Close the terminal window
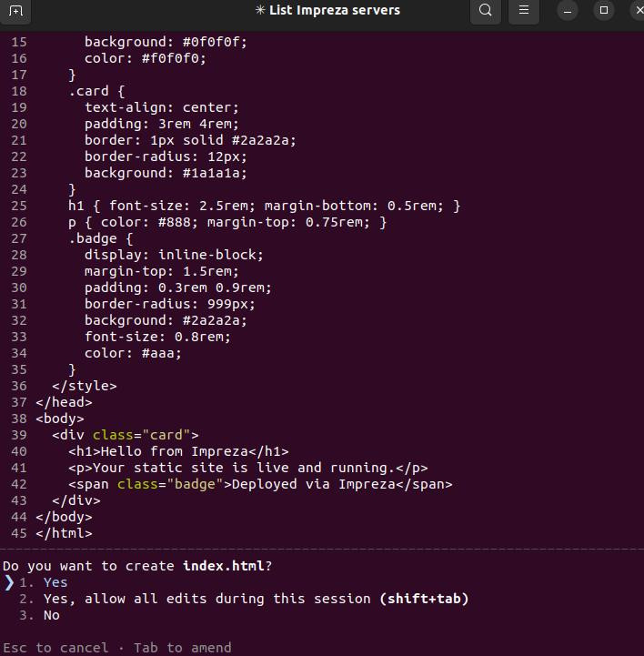Viewport: 644px width, 656px height. tap(639, 10)
